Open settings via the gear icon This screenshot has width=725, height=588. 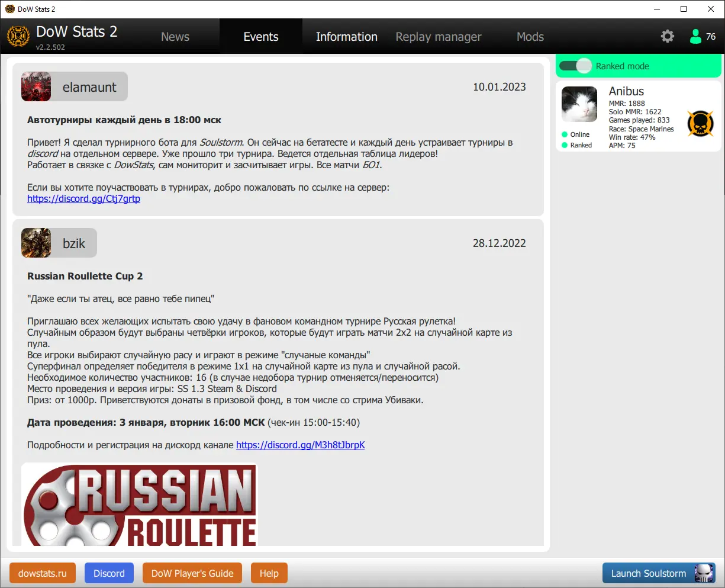click(x=668, y=36)
